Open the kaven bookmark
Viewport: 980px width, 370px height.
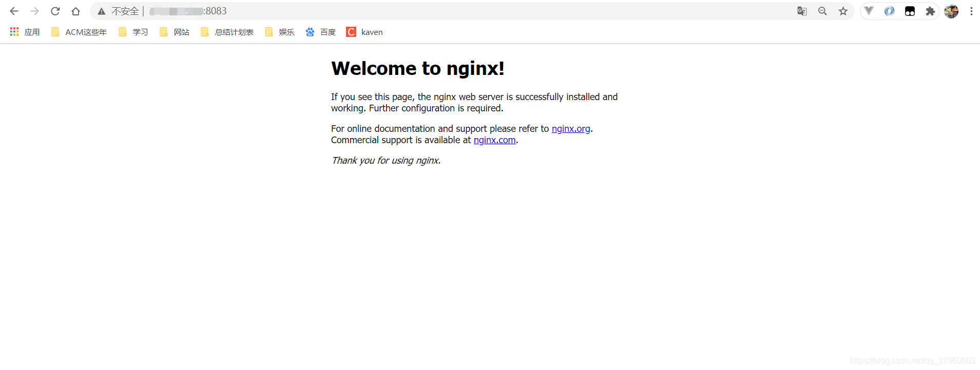(x=364, y=32)
